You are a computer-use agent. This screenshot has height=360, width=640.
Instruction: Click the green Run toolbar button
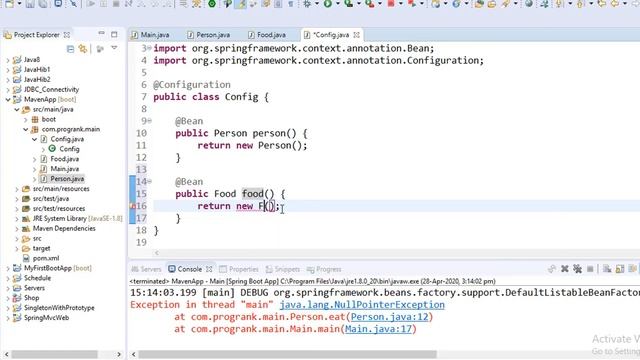pos(328,4)
